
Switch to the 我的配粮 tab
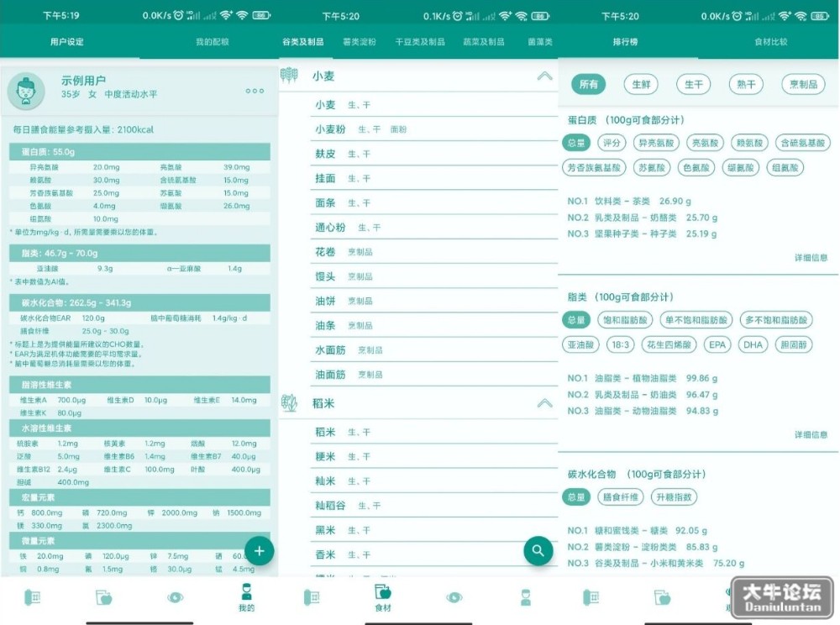[x=213, y=42]
